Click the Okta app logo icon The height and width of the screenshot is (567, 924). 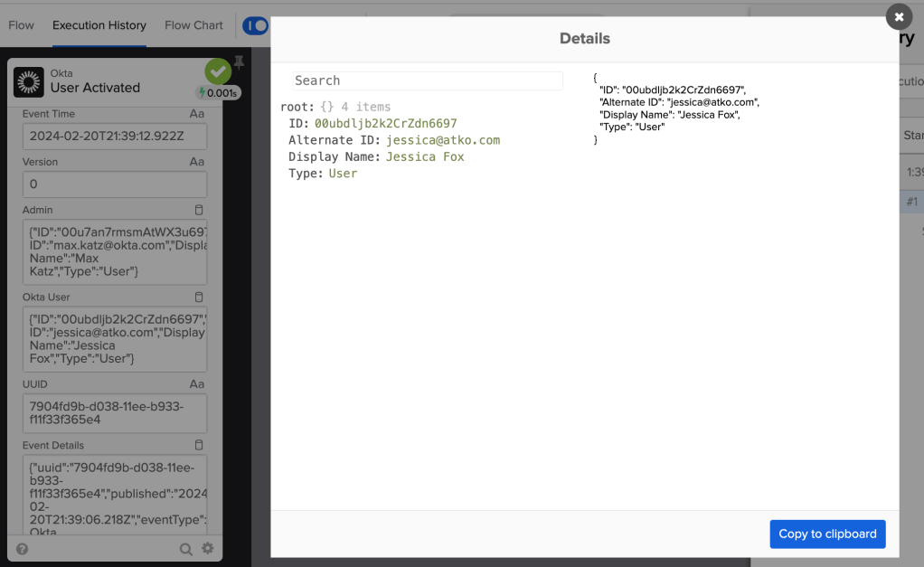coord(29,81)
